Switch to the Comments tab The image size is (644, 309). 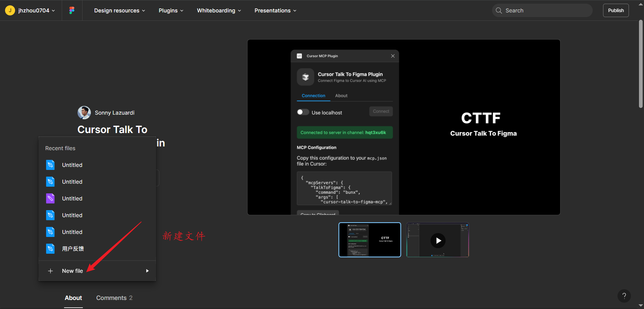click(x=114, y=298)
